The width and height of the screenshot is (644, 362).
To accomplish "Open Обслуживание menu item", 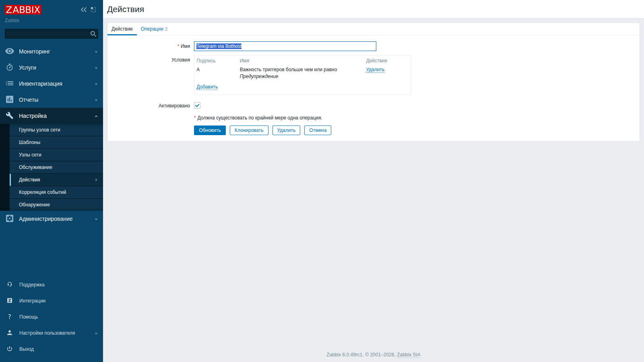I will [56, 167].
